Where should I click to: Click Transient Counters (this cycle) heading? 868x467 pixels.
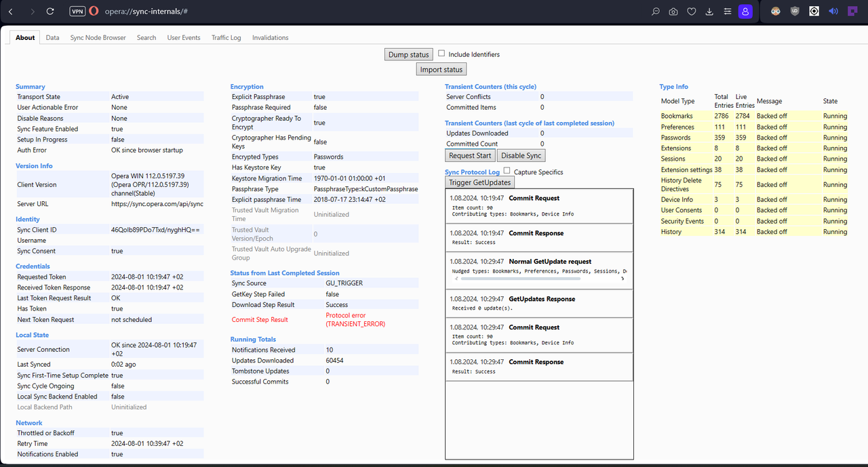point(490,87)
